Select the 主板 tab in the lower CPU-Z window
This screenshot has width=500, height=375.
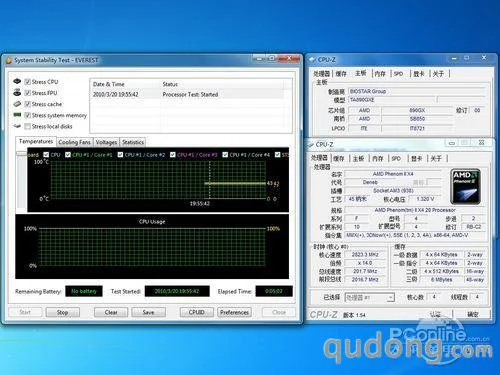(x=358, y=159)
